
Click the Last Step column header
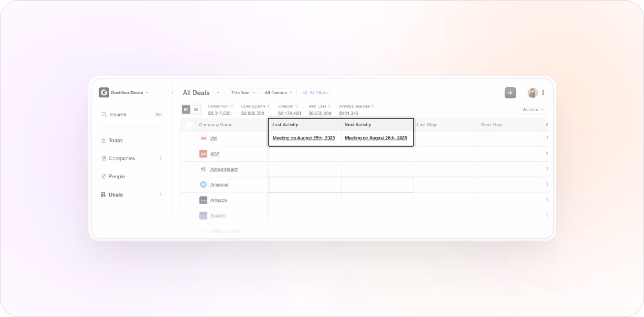click(427, 124)
